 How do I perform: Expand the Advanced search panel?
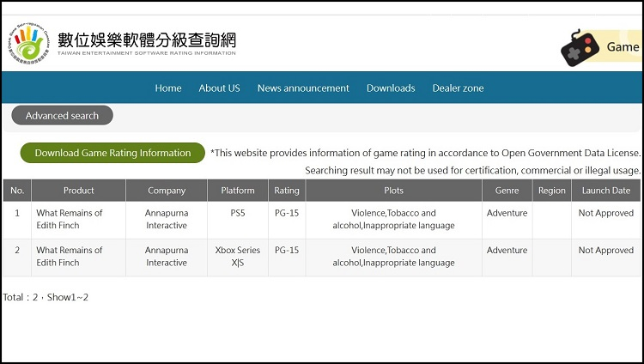click(62, 116)
